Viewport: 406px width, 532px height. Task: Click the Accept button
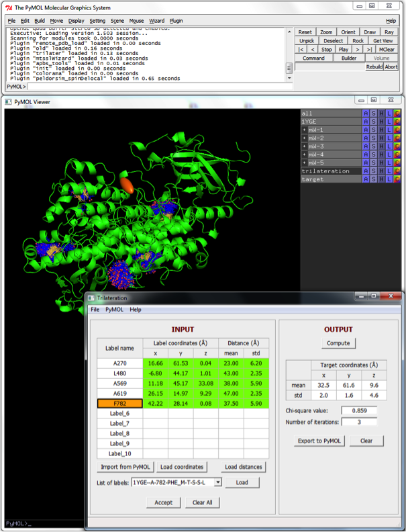(163, 502)
